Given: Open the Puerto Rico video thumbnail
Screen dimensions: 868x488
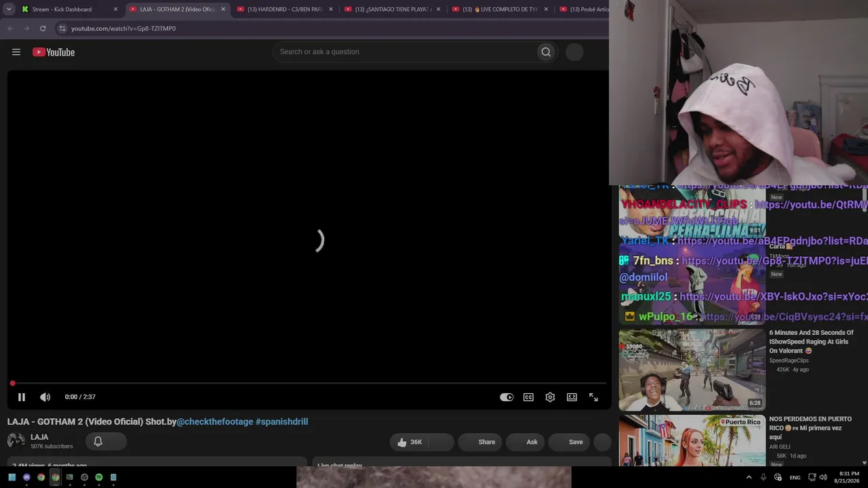Looking at the screenshot, I should click(x=692, y=441).
